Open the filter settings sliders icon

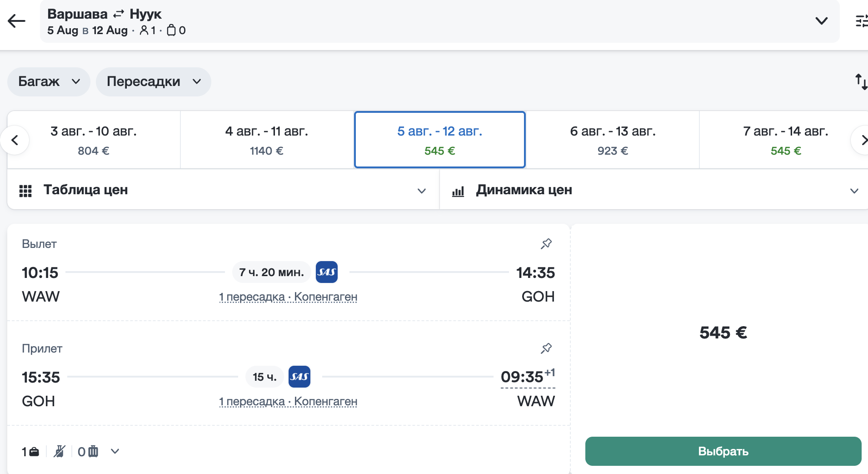pyautogui.click(x=861, y=21)
